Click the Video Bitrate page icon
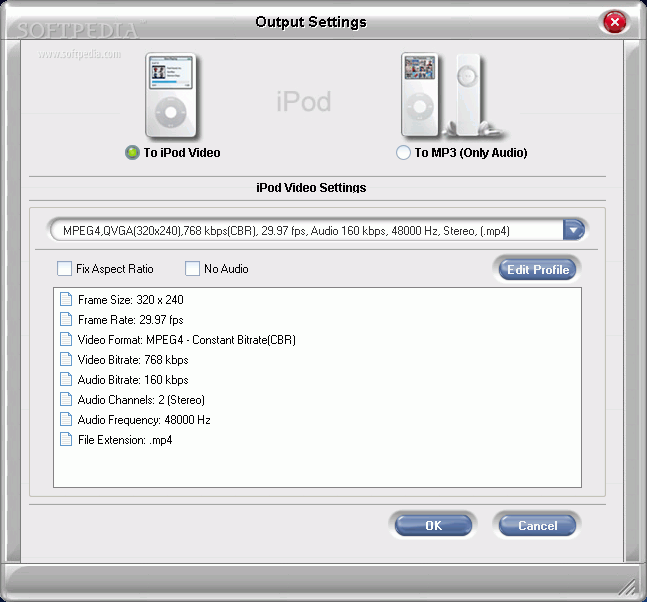Screen dimensions: 647x602 66,359
